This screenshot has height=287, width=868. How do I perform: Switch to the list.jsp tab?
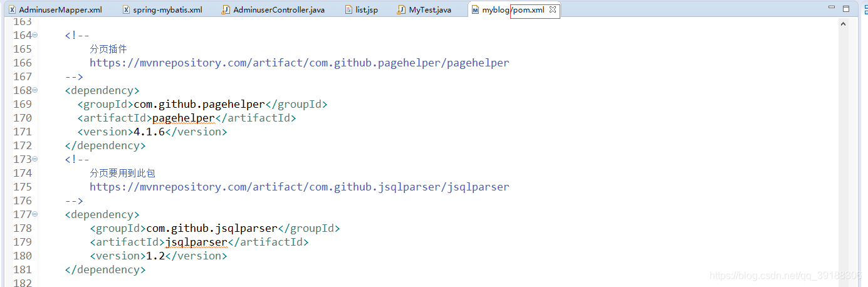[x=362, y=10]
